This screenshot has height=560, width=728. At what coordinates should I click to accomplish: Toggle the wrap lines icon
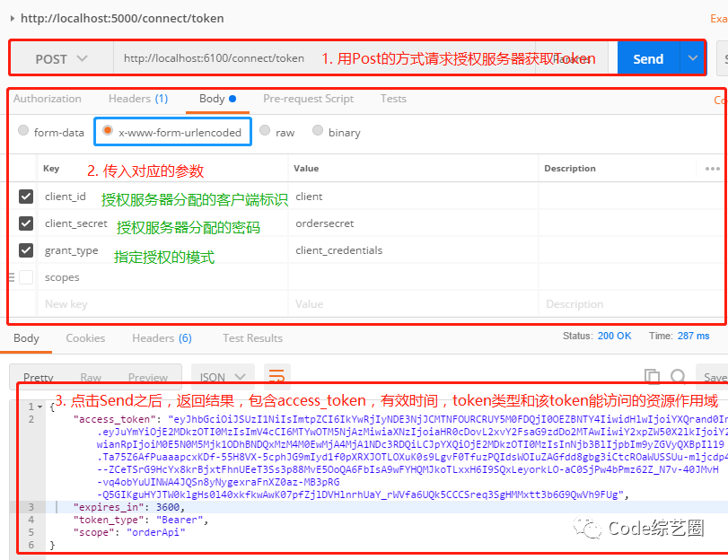click(277, 376)
